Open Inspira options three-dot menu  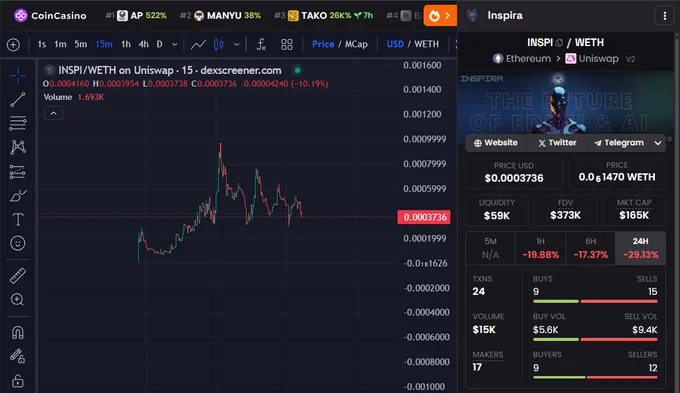click(664, 16)
